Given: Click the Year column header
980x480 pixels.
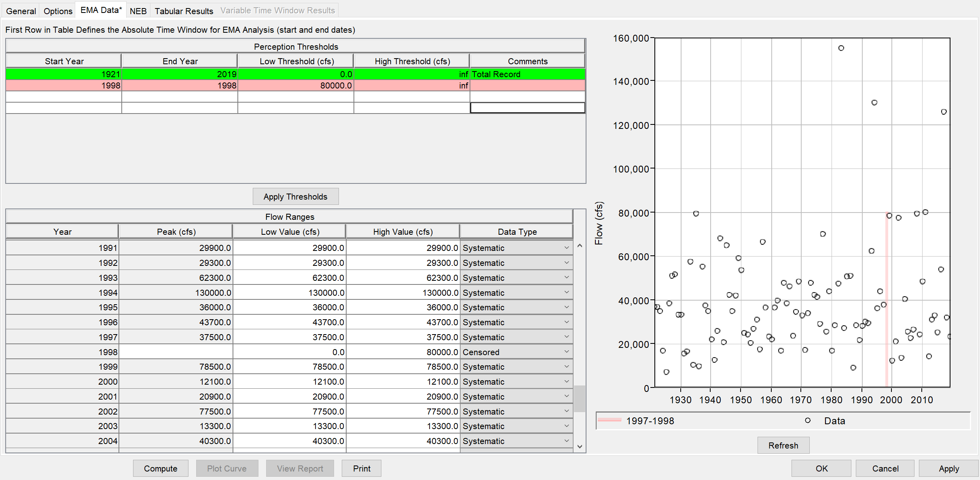Looking at the screenshot, I should pos(62,232).
